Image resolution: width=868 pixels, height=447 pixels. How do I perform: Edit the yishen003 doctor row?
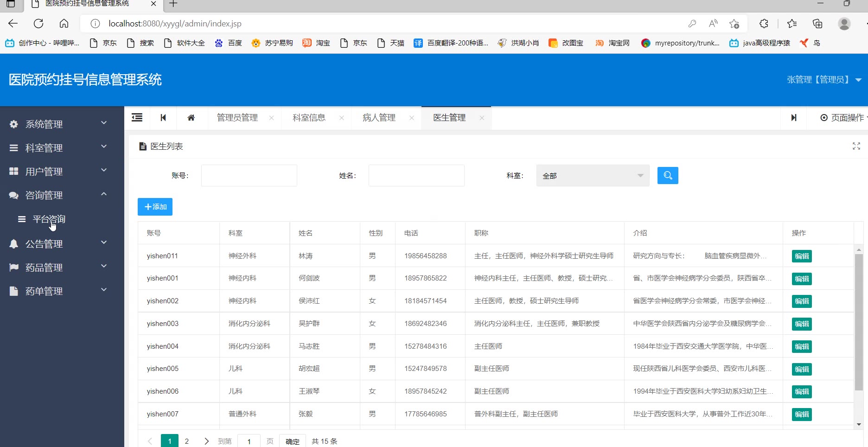[x=802, y=324]
